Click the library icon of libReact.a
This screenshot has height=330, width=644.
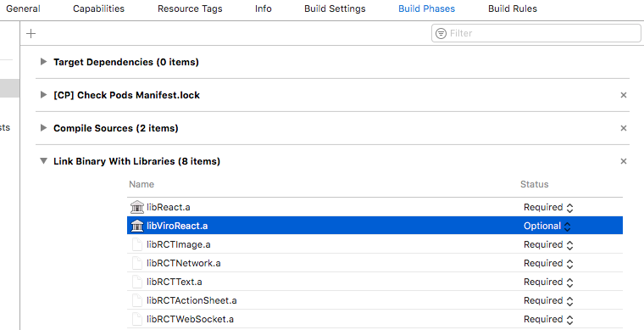(x=137, y=207)
